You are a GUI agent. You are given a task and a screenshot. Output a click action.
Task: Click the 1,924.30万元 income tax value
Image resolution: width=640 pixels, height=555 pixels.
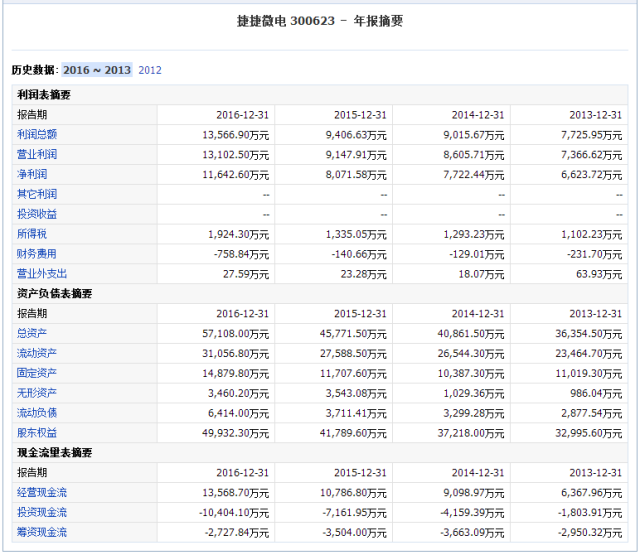pos(238,234)
